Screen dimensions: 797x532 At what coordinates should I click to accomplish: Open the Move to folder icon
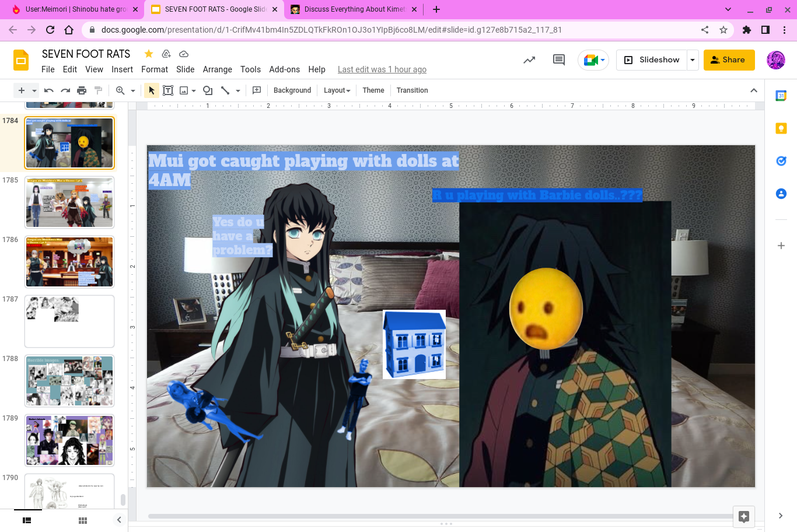[166, 54]
